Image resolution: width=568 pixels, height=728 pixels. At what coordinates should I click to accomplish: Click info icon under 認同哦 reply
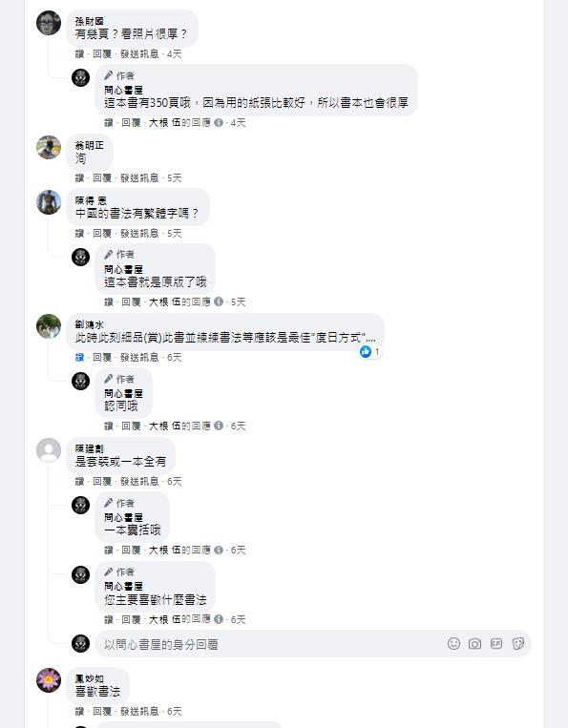(219, 426)
